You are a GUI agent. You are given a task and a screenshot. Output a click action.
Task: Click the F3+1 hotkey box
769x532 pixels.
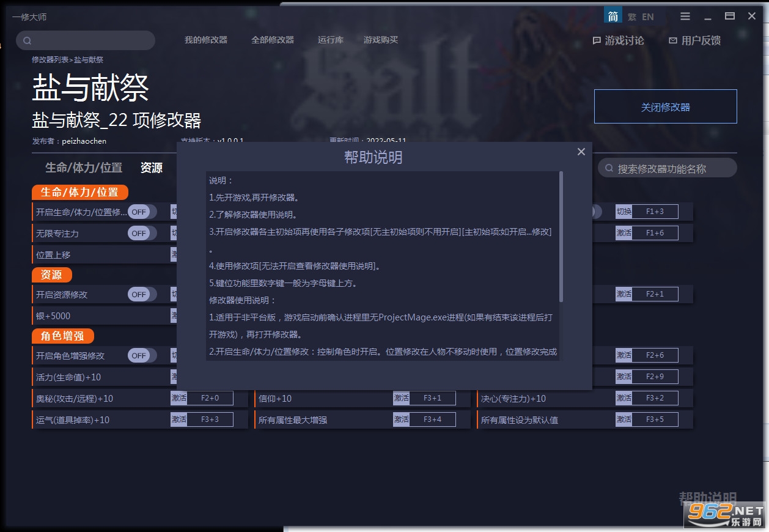433,398
